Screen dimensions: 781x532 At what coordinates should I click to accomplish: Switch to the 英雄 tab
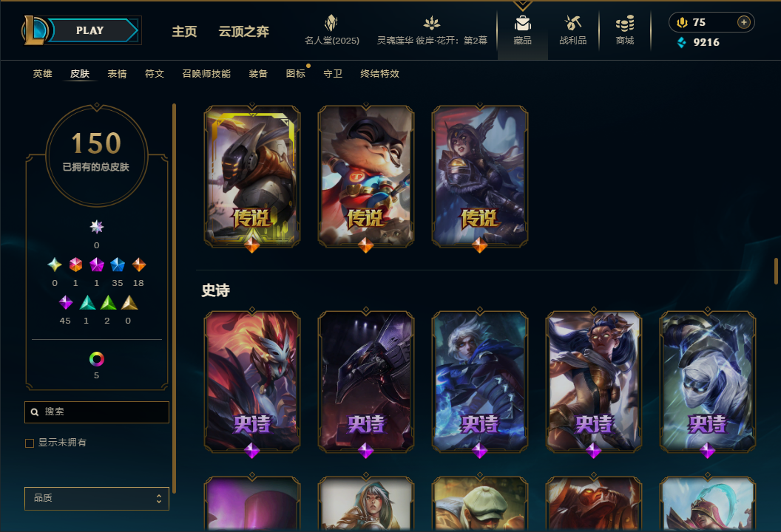click(42, 74)
